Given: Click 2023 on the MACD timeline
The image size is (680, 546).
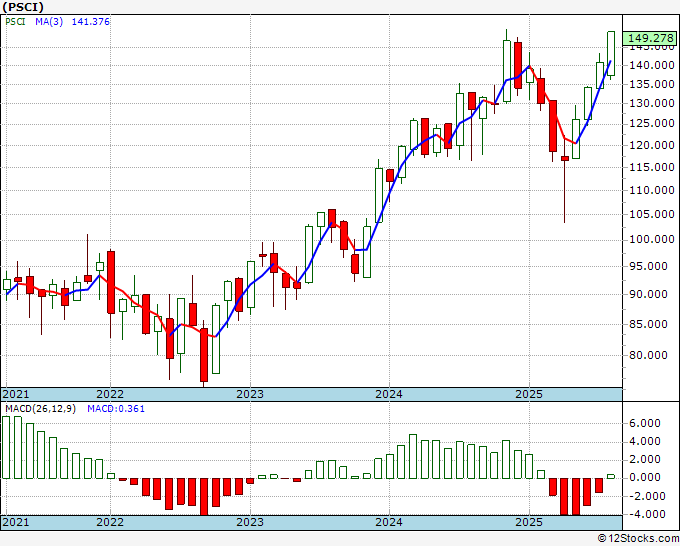Looking at the screenshot, I should [250, 522].
